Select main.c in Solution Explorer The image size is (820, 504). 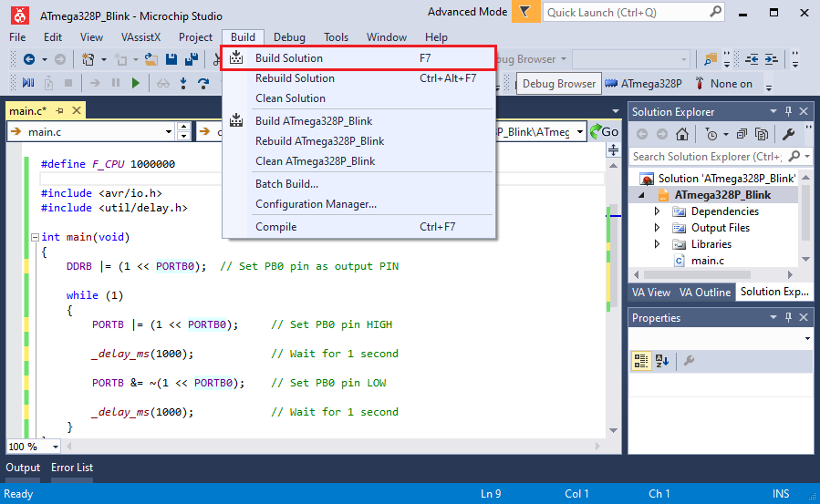[707, 261]
